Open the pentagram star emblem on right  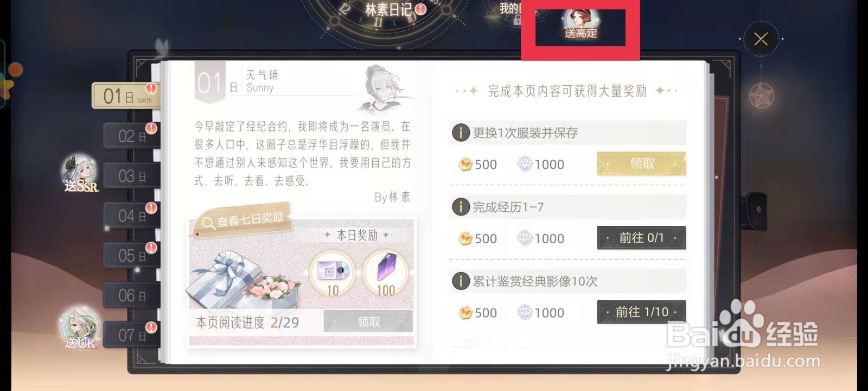pyautogui.click(x=762, y=96)
